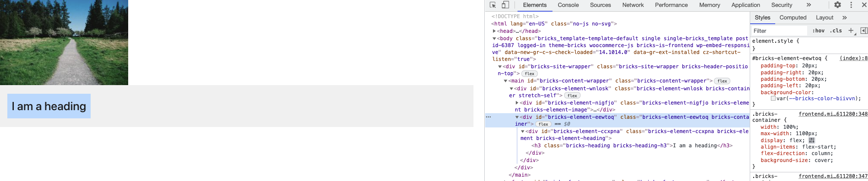The width and height of the screenshot is (868, 181).
Task: Select the Computed sidebar tab
Action: 793,18
